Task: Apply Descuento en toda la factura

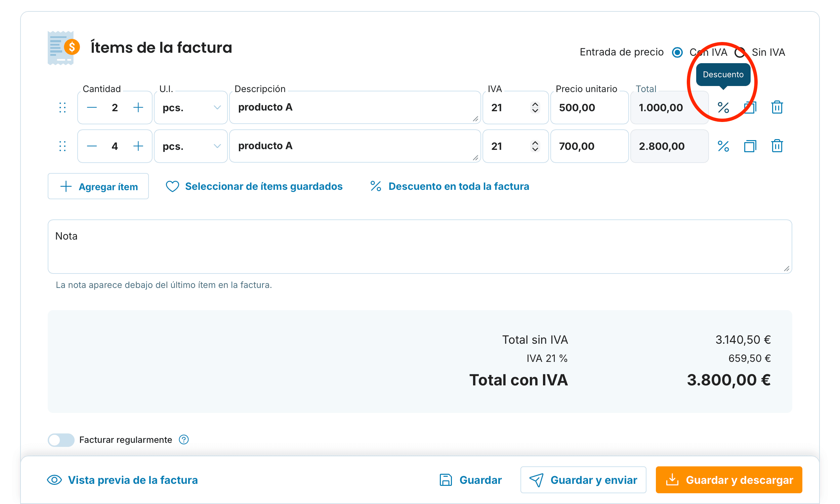Action: [x=450, y=186]
